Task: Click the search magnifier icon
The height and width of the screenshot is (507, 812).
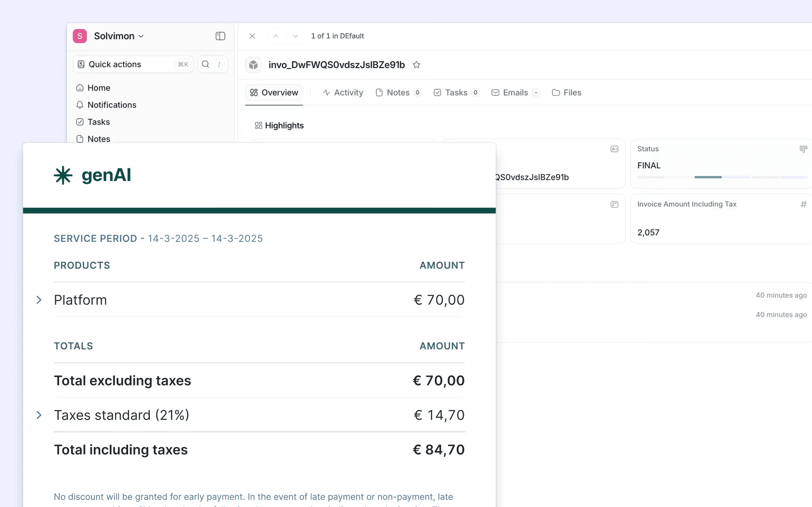Action: 206,64
